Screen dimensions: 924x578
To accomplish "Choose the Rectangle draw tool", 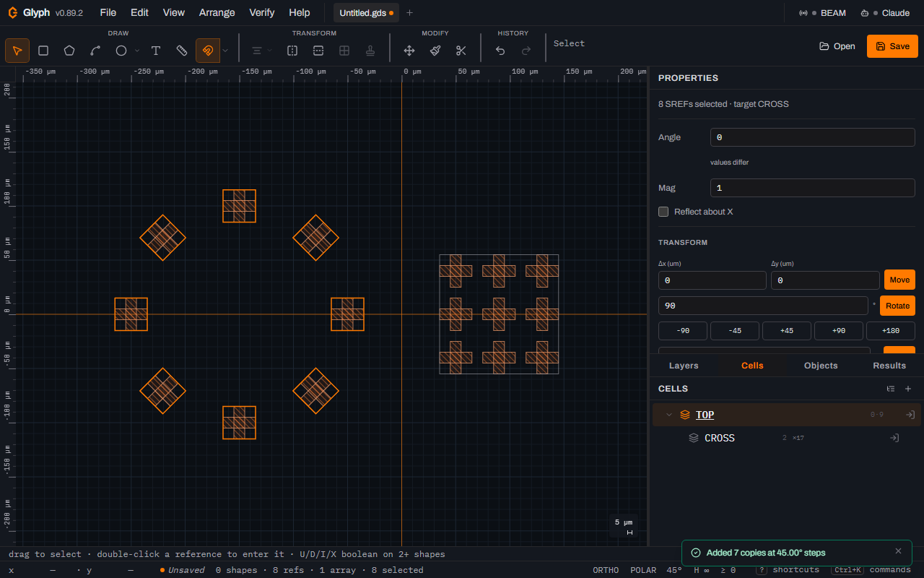I will (x=43, y=51).
